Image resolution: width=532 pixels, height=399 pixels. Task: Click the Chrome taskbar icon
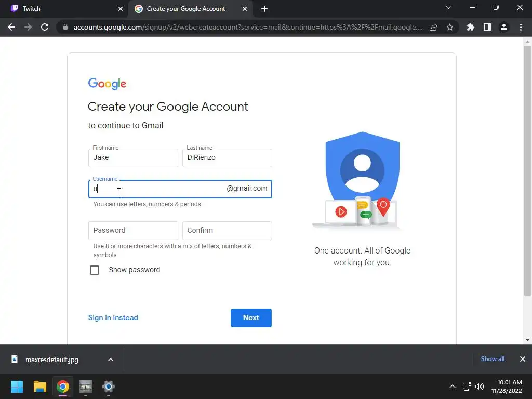(x=63, y=387)
